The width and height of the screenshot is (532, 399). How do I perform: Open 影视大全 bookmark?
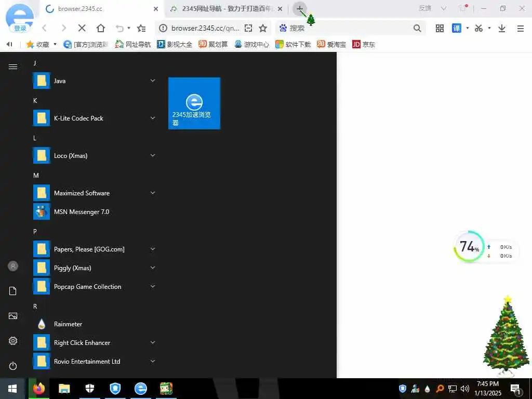175,45
